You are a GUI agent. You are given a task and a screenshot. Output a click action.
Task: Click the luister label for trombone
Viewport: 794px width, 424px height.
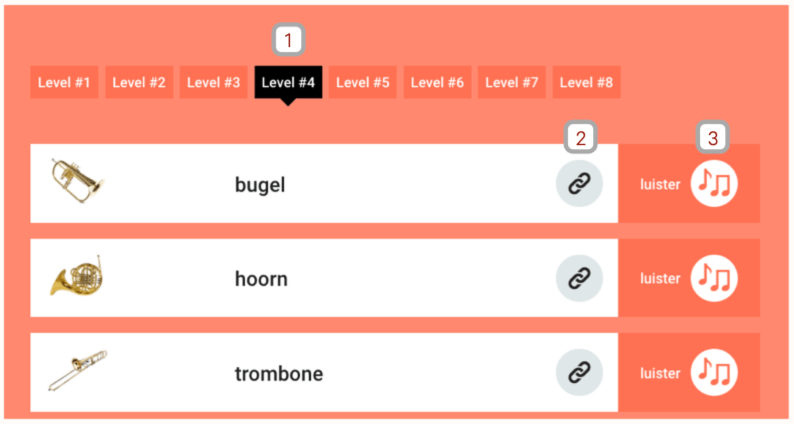pos(660,373)
